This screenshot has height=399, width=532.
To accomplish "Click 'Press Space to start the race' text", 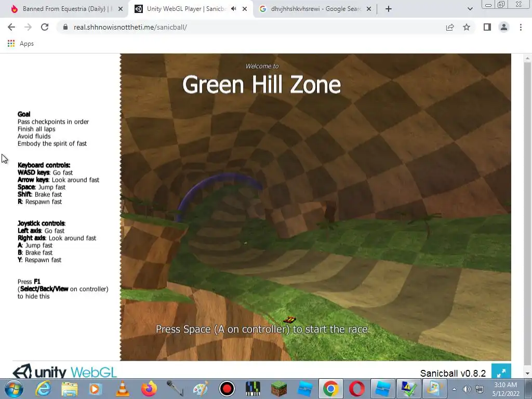I will tap(262, 329).
